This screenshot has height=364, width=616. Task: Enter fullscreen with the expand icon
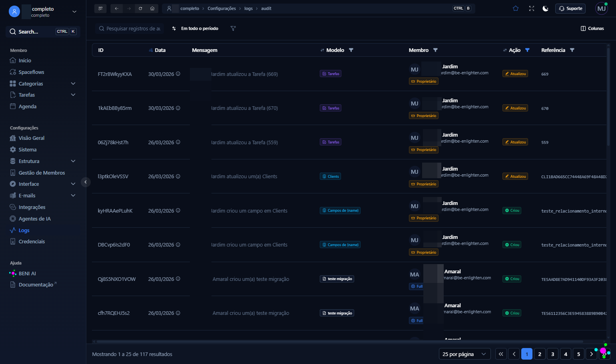532,8
